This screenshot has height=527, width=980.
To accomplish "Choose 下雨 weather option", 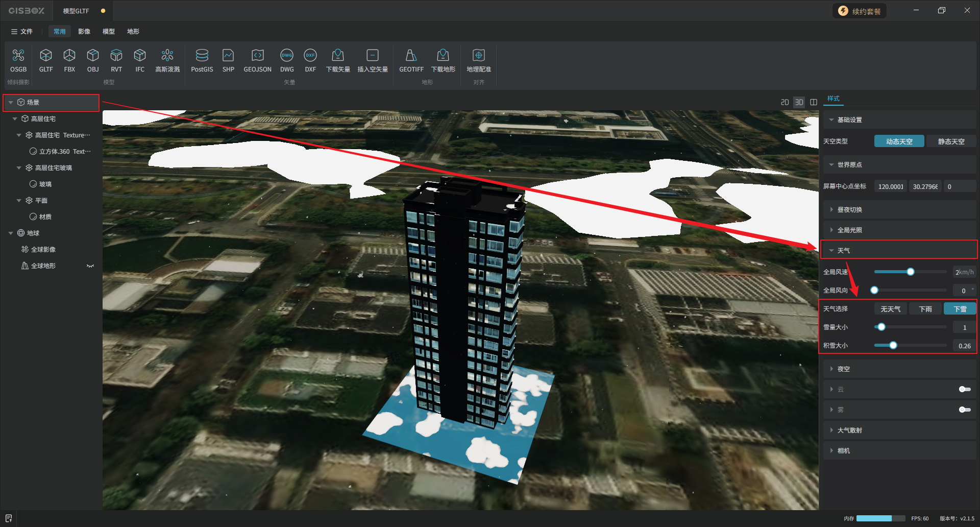I will (925, 309).
